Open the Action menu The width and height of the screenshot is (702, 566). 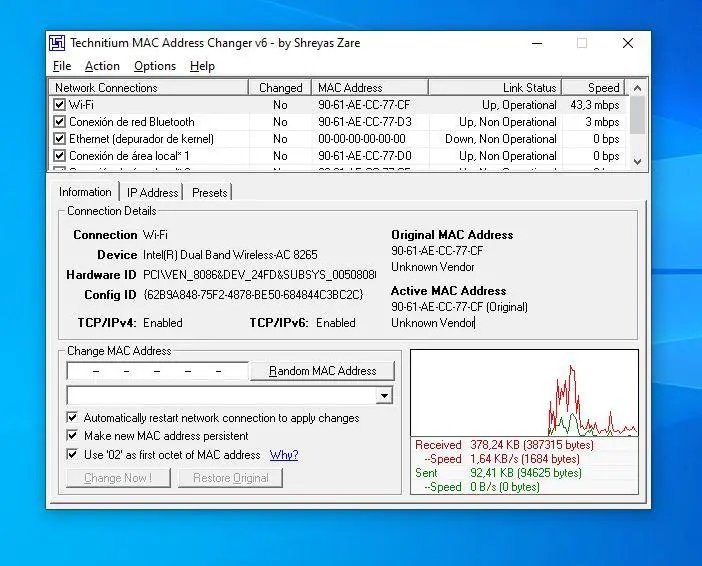tap(102, 66)
